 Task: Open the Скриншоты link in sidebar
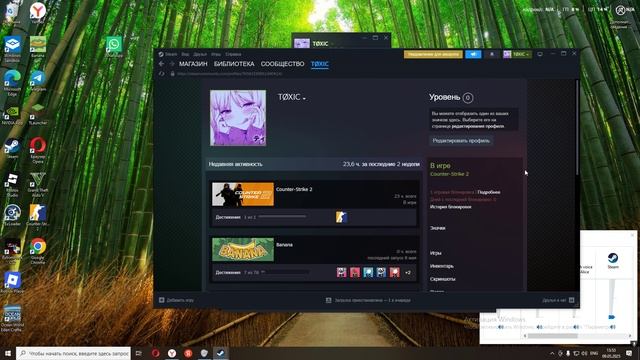tap(442, 279)
